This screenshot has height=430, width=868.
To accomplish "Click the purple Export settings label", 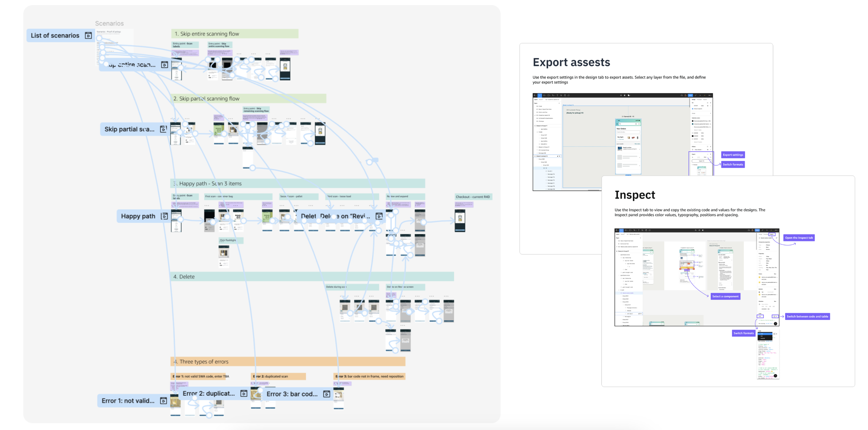I will pyautogui.click(x=733, y=155).
